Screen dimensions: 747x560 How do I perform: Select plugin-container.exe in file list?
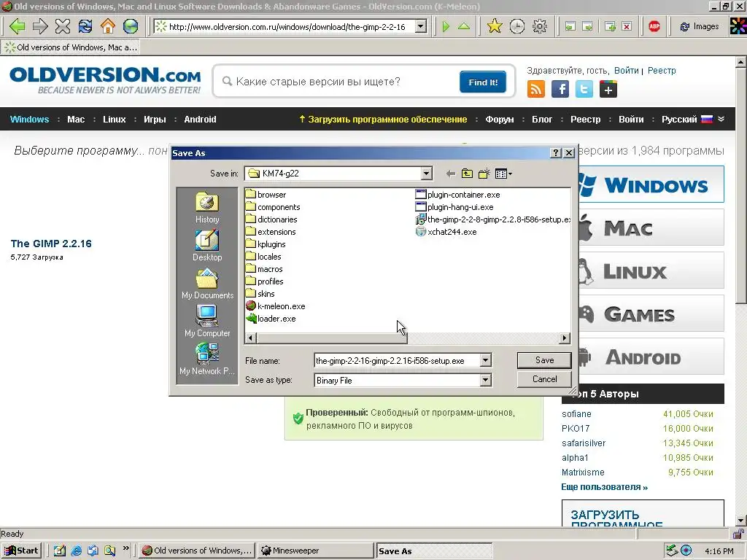click(458, 194)
